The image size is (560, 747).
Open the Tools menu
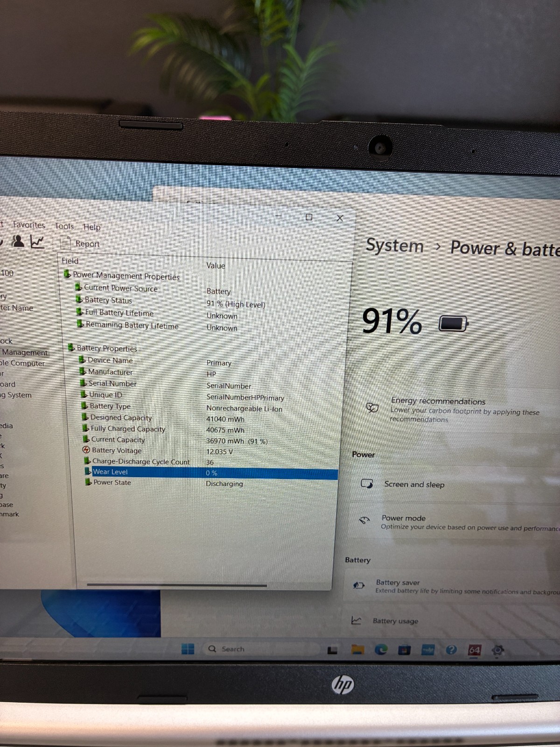64,226
